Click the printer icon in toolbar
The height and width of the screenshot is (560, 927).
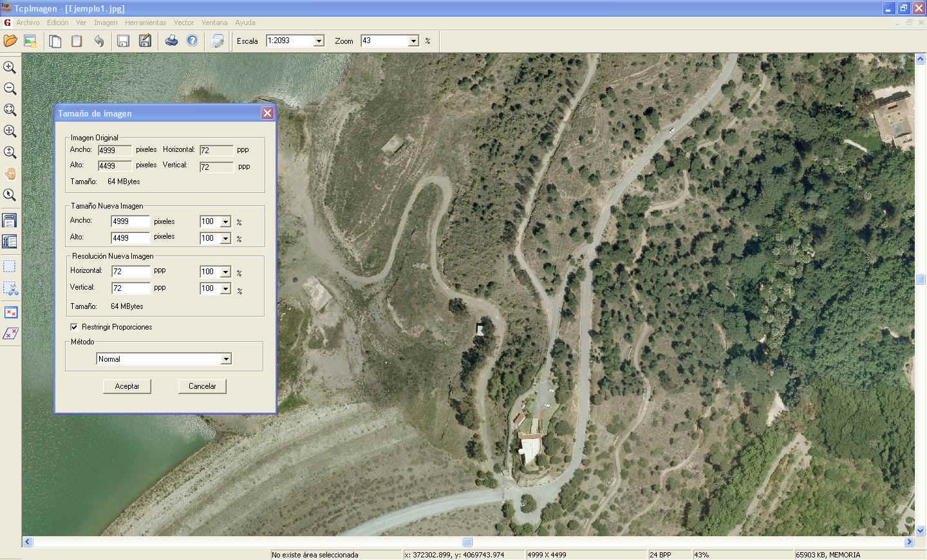[171, 41]
